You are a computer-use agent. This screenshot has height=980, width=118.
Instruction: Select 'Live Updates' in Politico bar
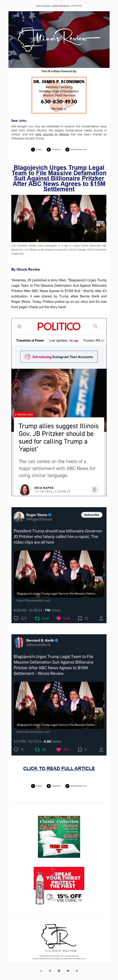click(x=58, y=341)
